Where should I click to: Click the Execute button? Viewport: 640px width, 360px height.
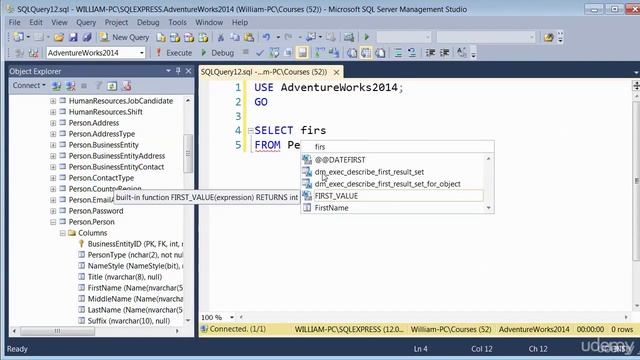pos(174,53)
